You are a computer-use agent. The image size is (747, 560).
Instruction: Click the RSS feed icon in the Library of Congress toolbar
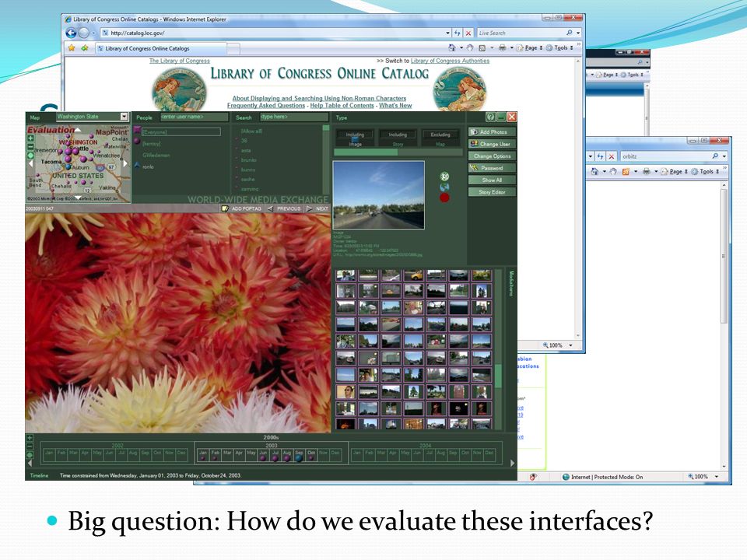tap(482, 47)
